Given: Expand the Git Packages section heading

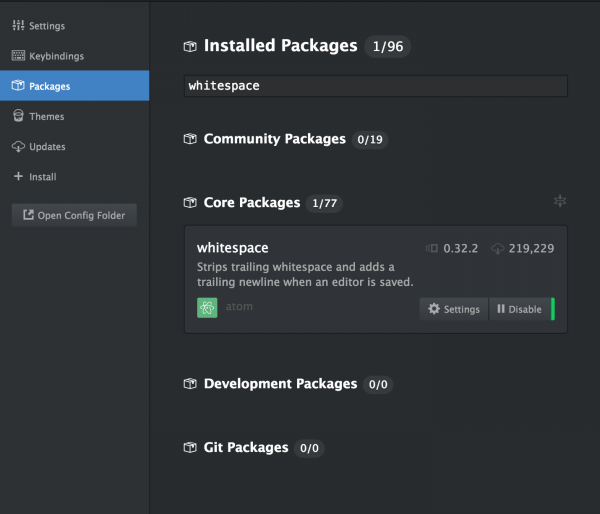Looking at the screenshot, I should pos(245,448).
